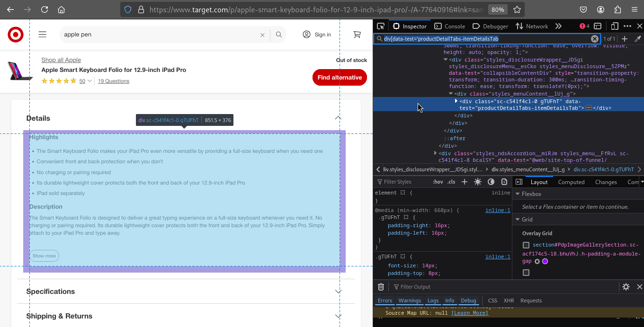This screenshot has height=327, width=644.
Task: Enable CSS console filter
Action: pyautogui.click(x=492, y=300)
